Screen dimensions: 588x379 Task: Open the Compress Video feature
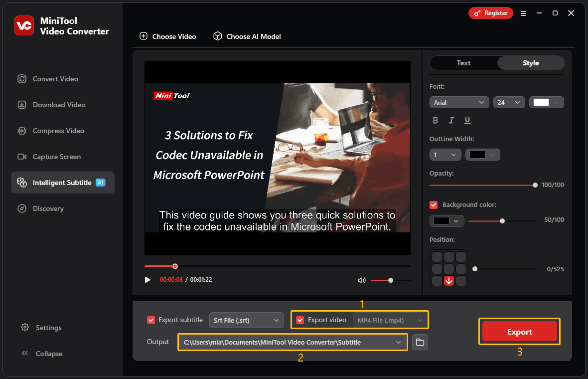(x=57, y=131)
